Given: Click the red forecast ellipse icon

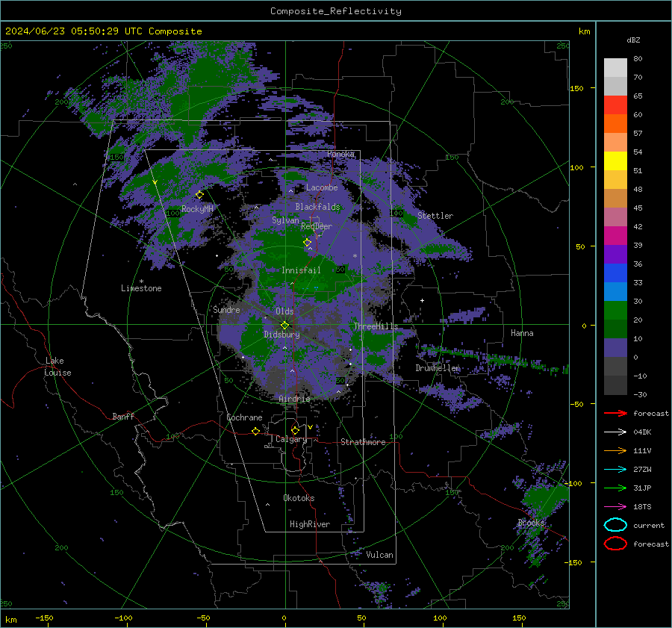Looking at the screenshot, I should pos(615,544).
